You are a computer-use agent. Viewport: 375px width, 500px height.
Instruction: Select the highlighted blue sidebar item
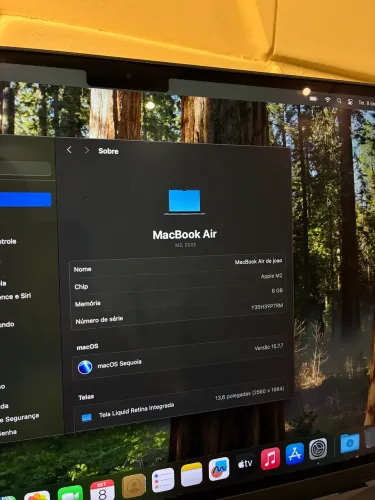coord(26,199)
